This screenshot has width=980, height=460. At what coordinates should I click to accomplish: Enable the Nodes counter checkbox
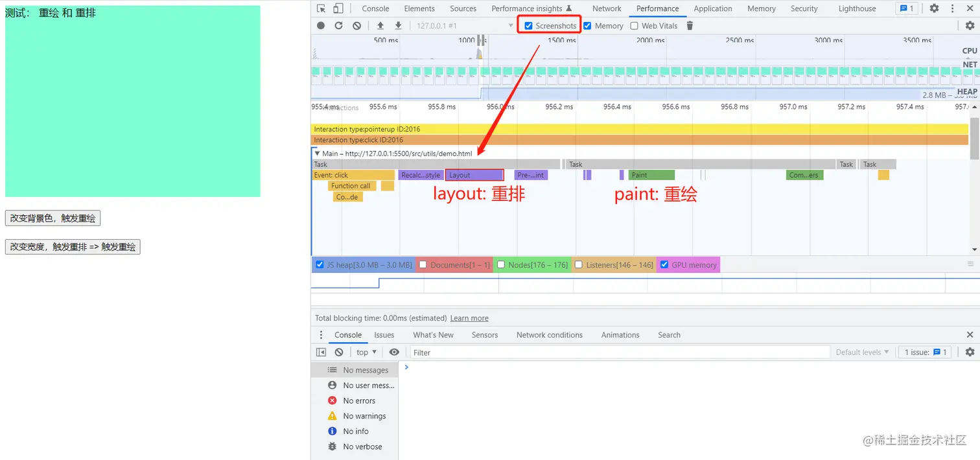[x=501, y=265]
